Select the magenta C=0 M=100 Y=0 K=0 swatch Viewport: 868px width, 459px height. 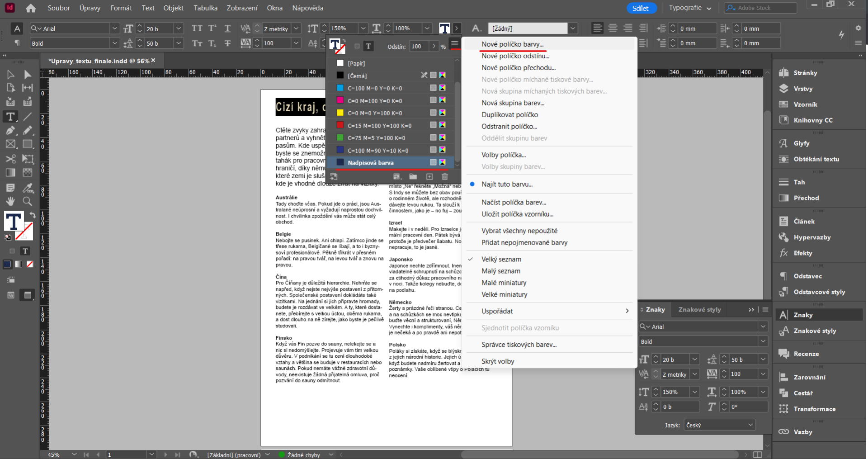(374, 100)
